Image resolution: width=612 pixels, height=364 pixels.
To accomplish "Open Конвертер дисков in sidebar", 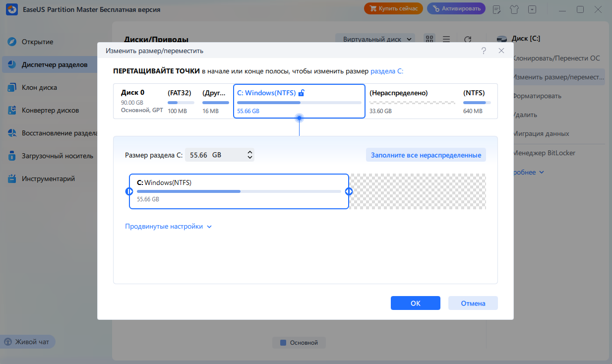I will [x=50, y=110].
